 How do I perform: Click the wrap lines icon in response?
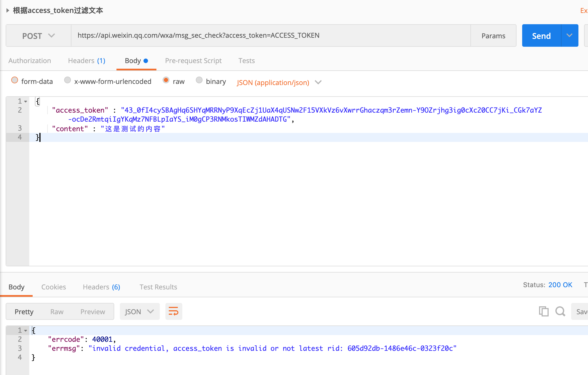click(x=174, y=311)
